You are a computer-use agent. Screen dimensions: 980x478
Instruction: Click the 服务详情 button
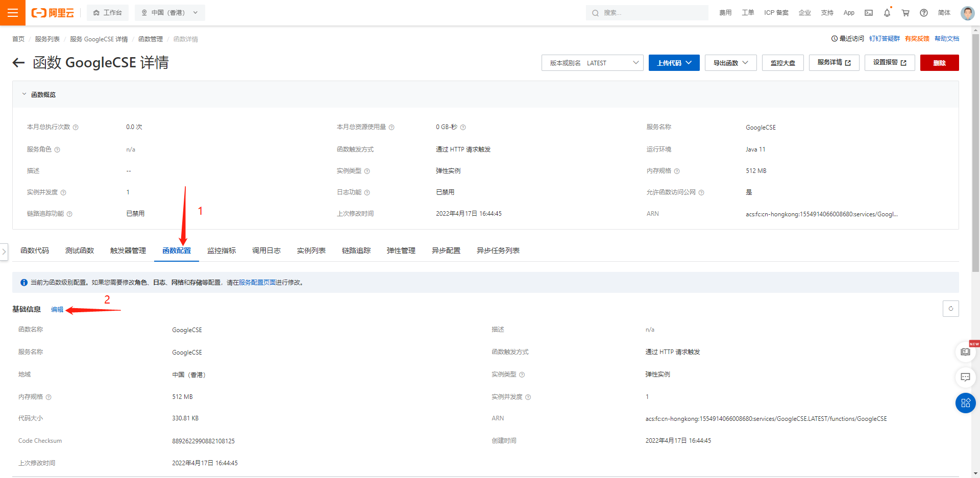pyautogui.click(x=834, y=63)
